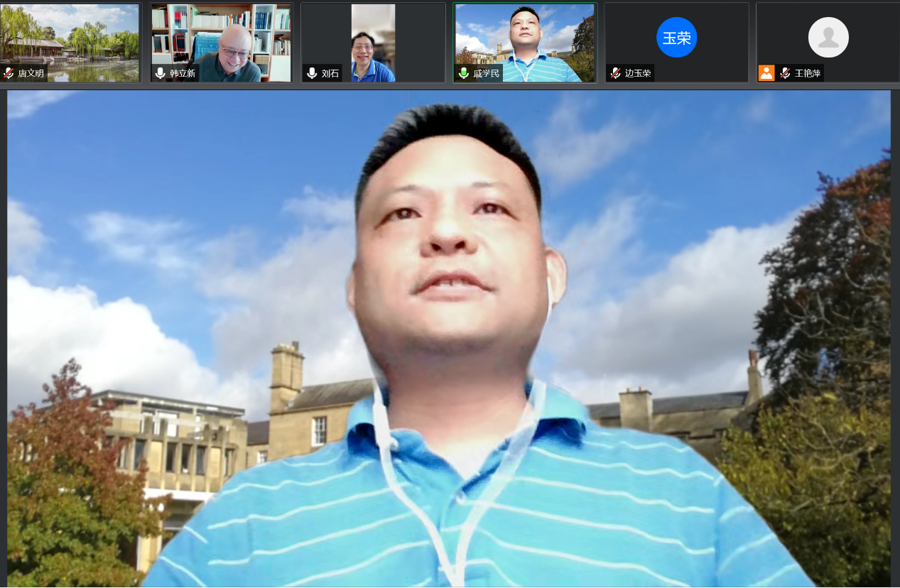Viewport: 900px width, 588px height.
Task: Click the microphone icon beside 刘石
Action: 312,73
